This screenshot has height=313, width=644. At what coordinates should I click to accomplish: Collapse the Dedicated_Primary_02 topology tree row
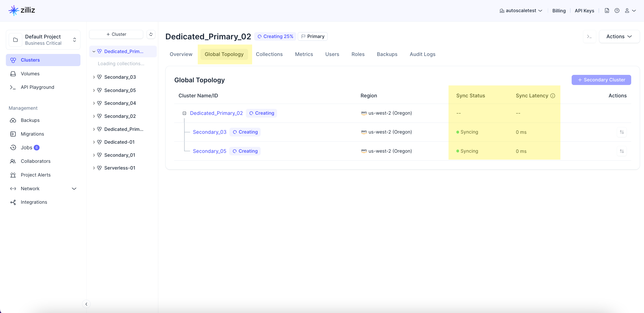tap(184, 113)
